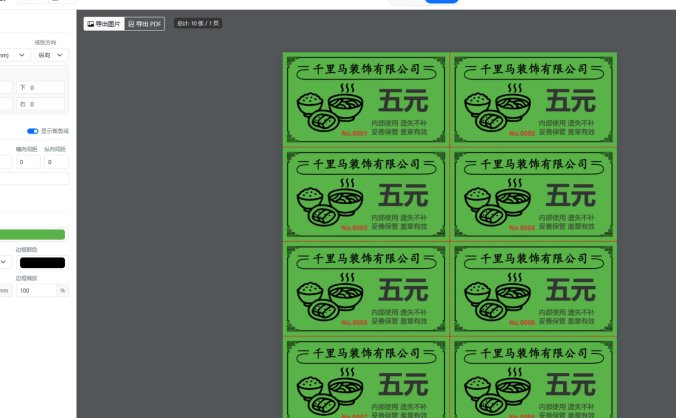Click the 导出图片 export image button
The width and height of the screenshot is (676, 418).
coord(104,24)
